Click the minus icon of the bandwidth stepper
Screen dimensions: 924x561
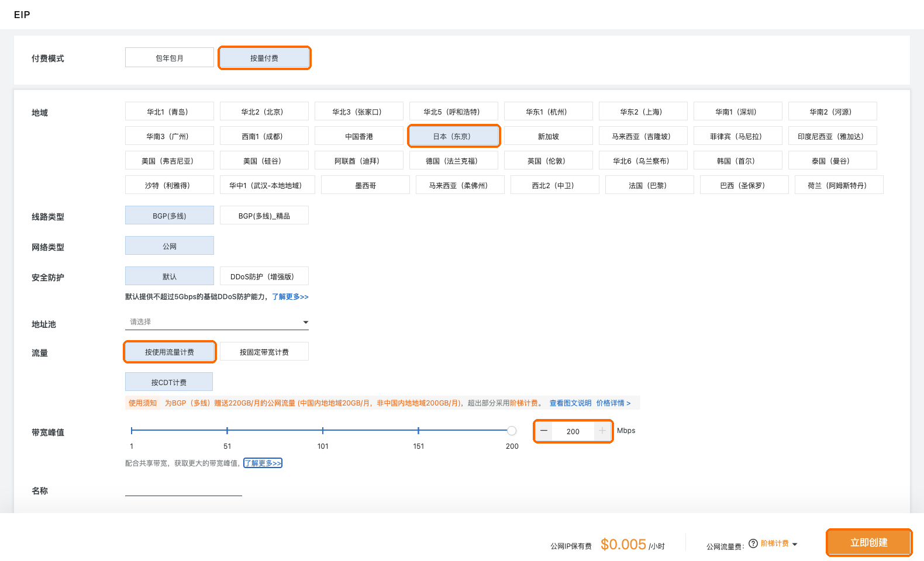click(x=544, y=431)
